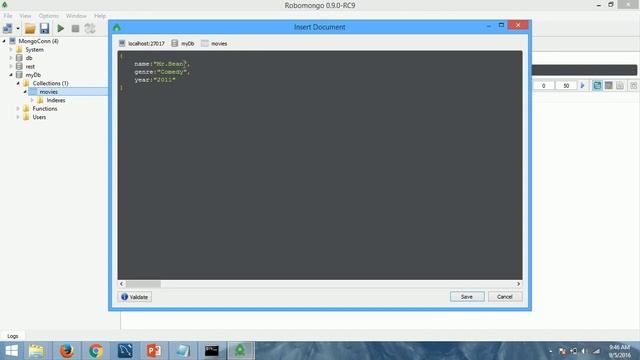The width and height of the screenshot is (640, 360).
Task: Select the myDb database label
Action: point(33,75)
